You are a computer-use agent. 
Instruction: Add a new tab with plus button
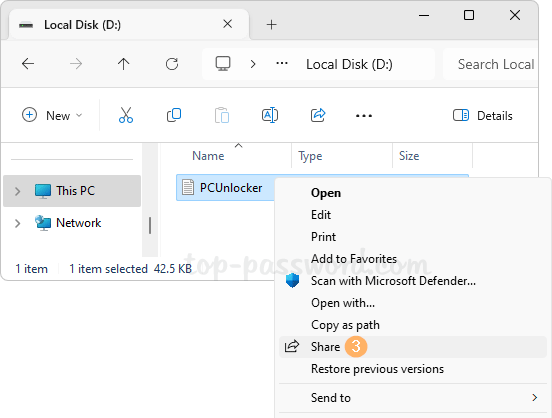click(271, 25)
